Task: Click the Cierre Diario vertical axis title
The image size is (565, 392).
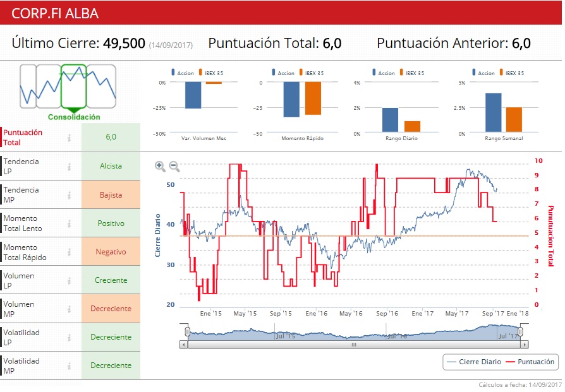Action: (x=157, y=235)
